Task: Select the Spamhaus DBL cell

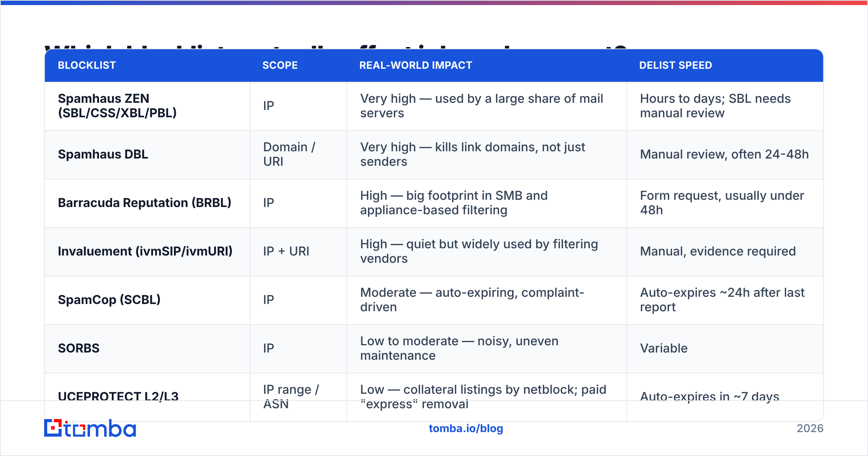Action: 147,155
